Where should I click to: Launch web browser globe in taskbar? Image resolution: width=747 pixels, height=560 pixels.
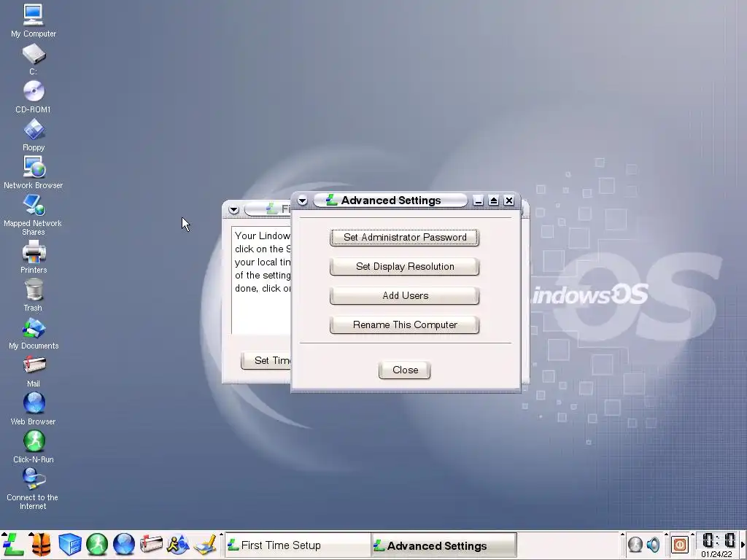[x=124, y=545]
